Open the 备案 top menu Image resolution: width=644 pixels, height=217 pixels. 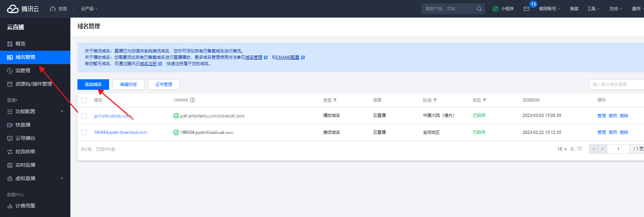(x=574, y=9)
